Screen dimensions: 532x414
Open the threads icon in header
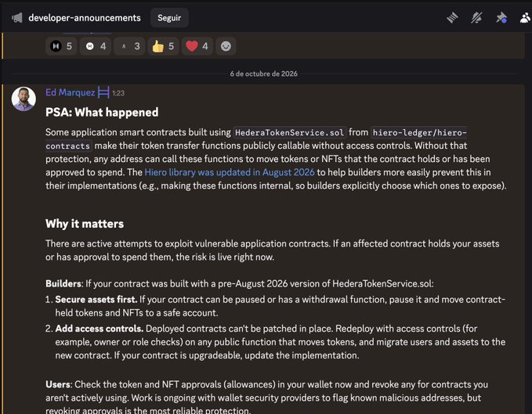click(x=452, y=18)
